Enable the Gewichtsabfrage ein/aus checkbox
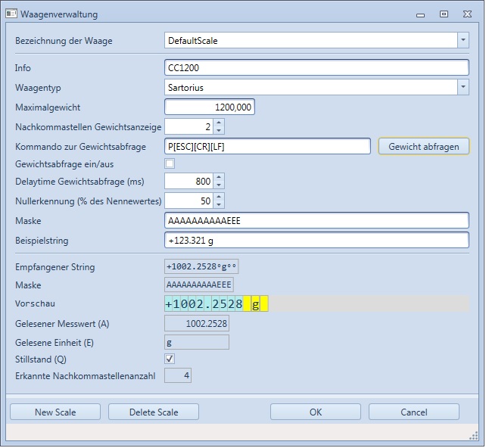Image resolution: width=486 pixels, height=448 pixels. click(170, 163)
